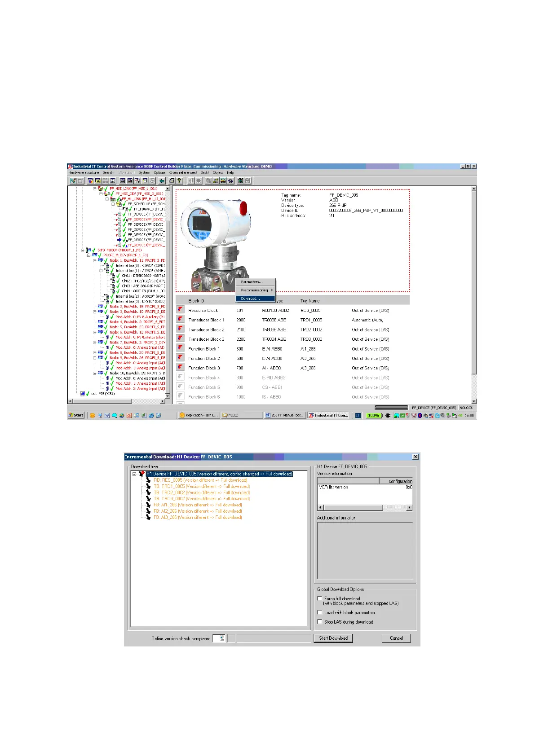This screenshot has height=756, width=535.
Task: Enable Force full download checkbox
Action: [320, 598]
